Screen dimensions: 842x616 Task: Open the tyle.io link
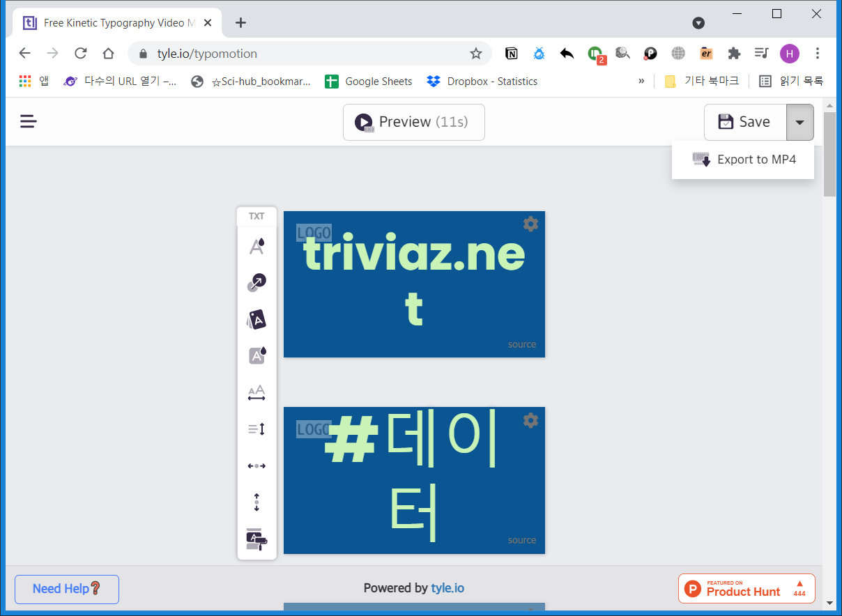point(447,588)
